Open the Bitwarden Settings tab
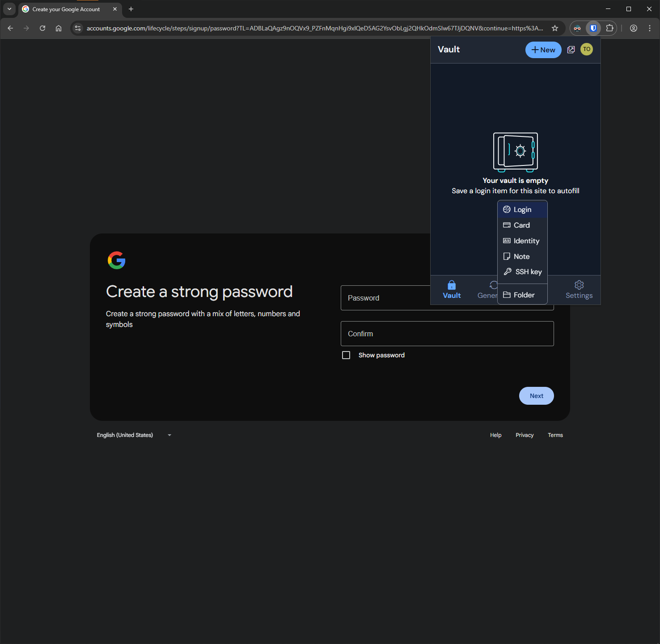Viewport: 660px width, 644px height. [x=579, y=290]
